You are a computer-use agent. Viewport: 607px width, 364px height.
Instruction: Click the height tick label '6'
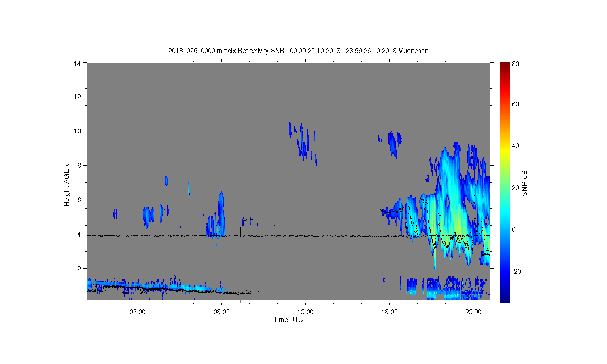(79, 200)
